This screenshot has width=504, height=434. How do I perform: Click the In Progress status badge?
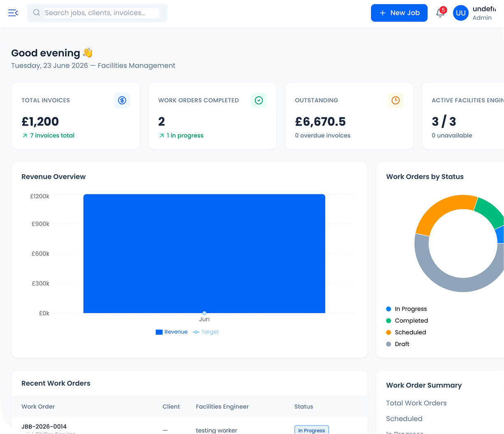312,430
